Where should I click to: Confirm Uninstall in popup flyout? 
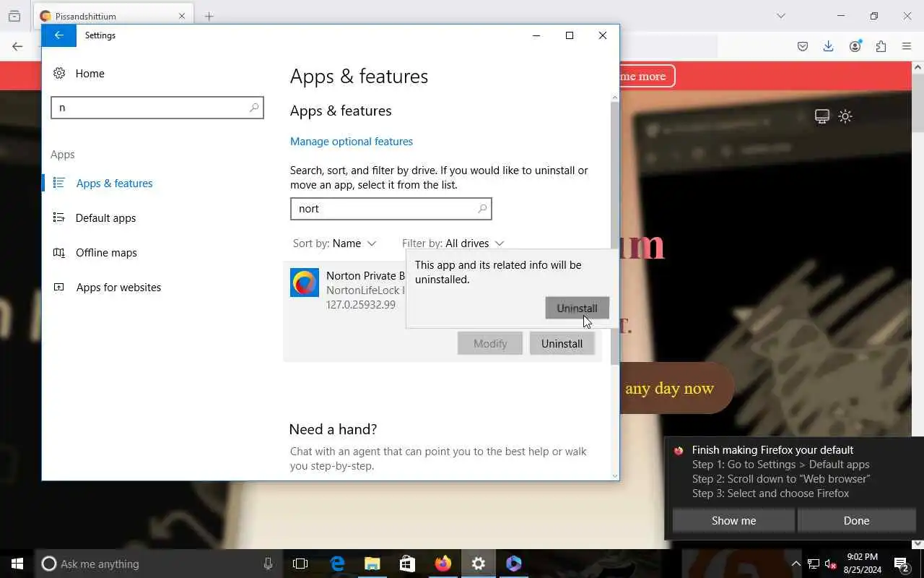coord(577,308)
